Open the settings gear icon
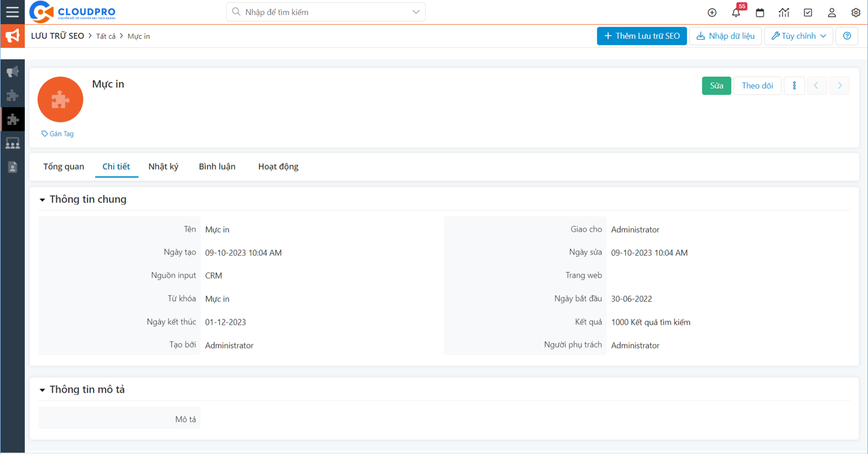 pos(856,13)
